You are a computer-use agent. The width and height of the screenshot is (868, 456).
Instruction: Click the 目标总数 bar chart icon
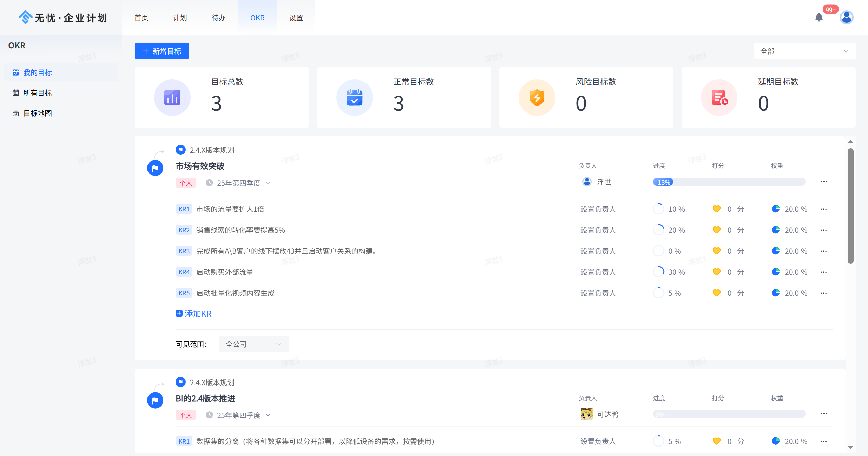[x=172, y=98]
